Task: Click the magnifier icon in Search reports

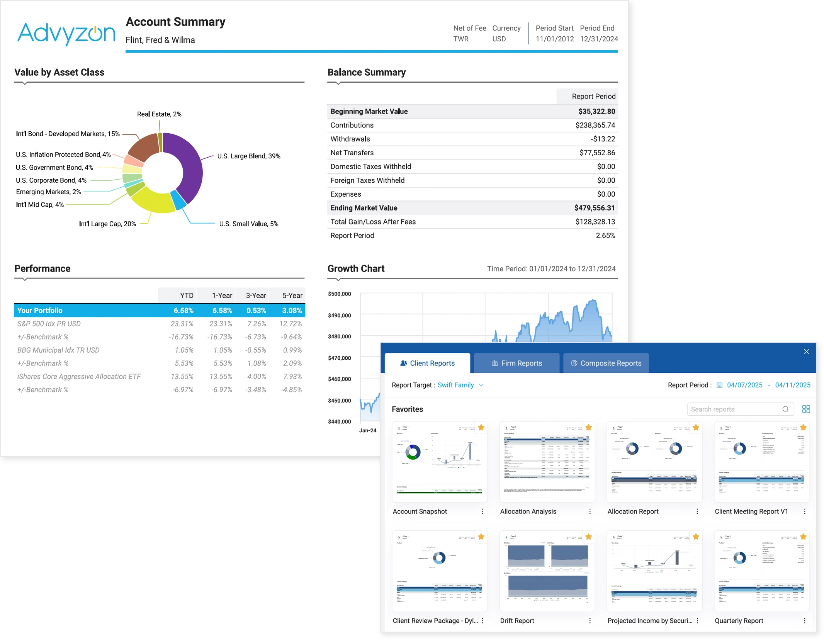Action: click(785, 409)
